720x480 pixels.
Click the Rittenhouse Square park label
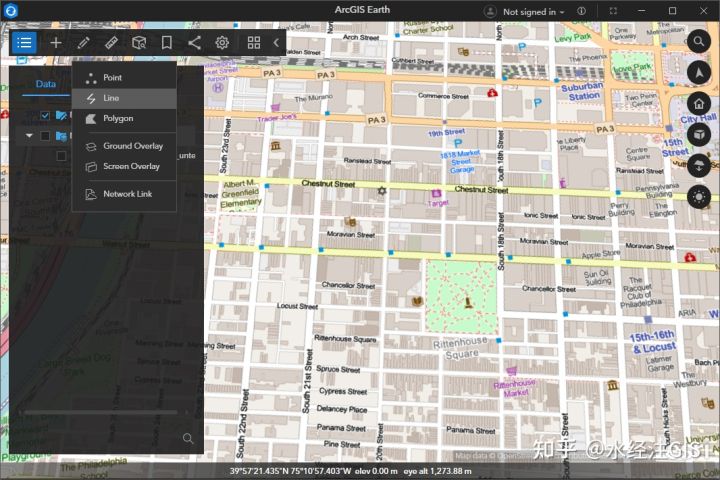click(x=461, y=348)
